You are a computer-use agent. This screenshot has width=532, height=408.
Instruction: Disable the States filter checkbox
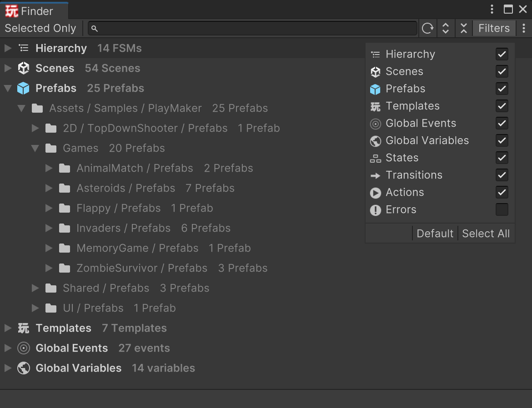[x=502, y=158]
